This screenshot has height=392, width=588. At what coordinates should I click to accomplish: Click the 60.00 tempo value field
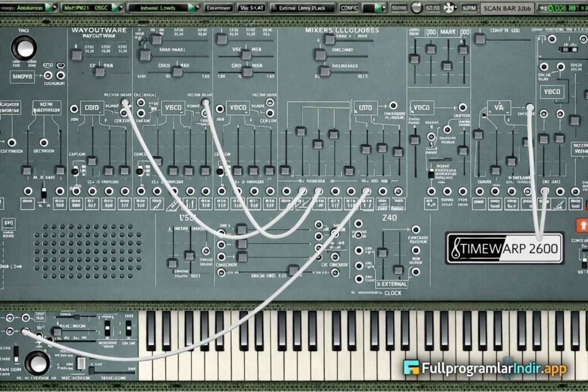[x=433, y=9]
